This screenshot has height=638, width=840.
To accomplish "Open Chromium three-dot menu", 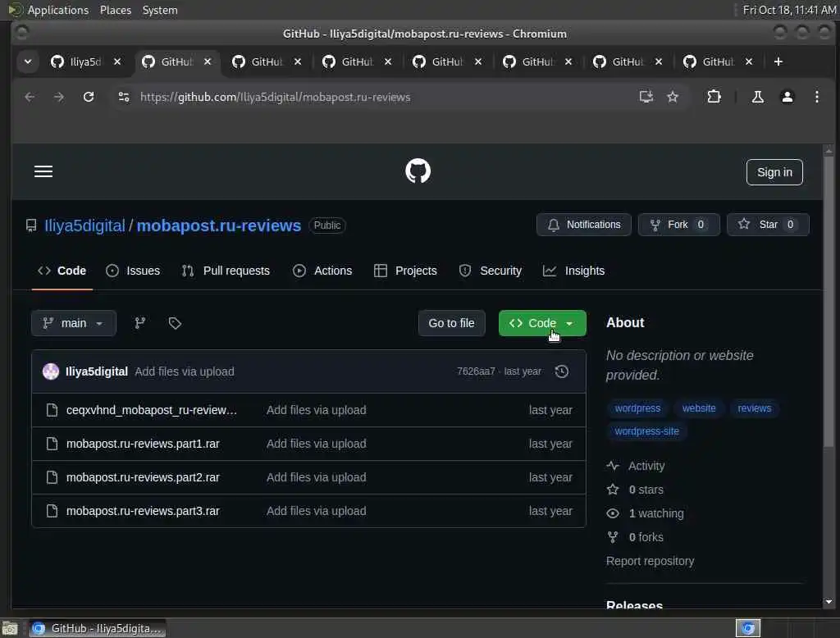I will 817,97.
